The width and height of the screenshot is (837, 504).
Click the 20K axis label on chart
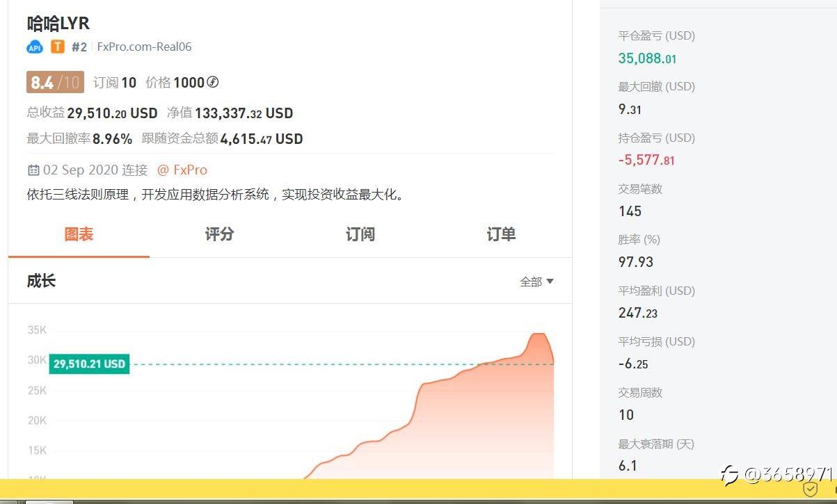tap(37, 421)
